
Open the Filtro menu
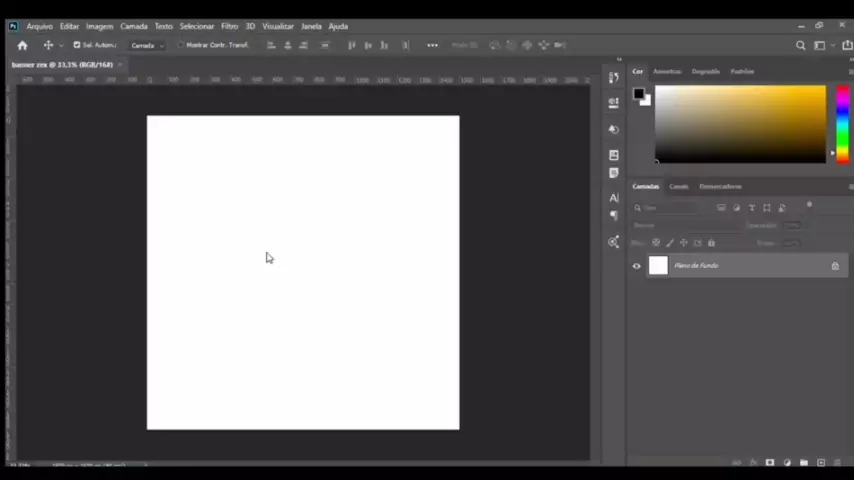229,26
